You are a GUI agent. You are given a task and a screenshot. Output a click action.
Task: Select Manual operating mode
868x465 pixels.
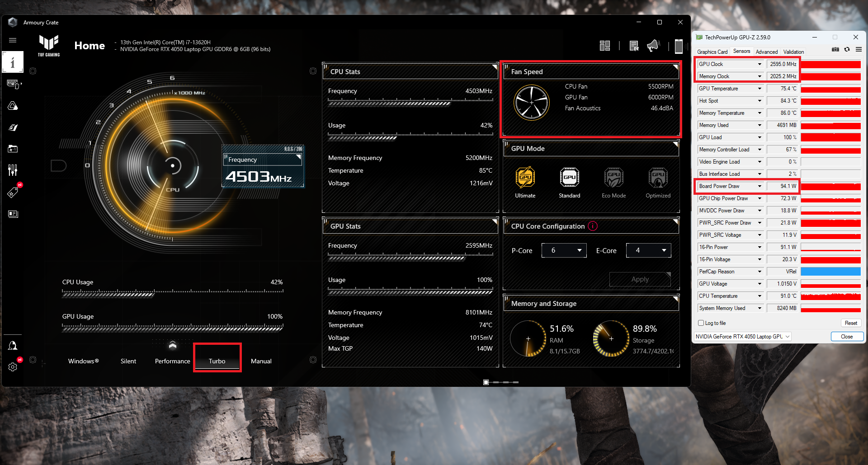(x=261, y=361)
